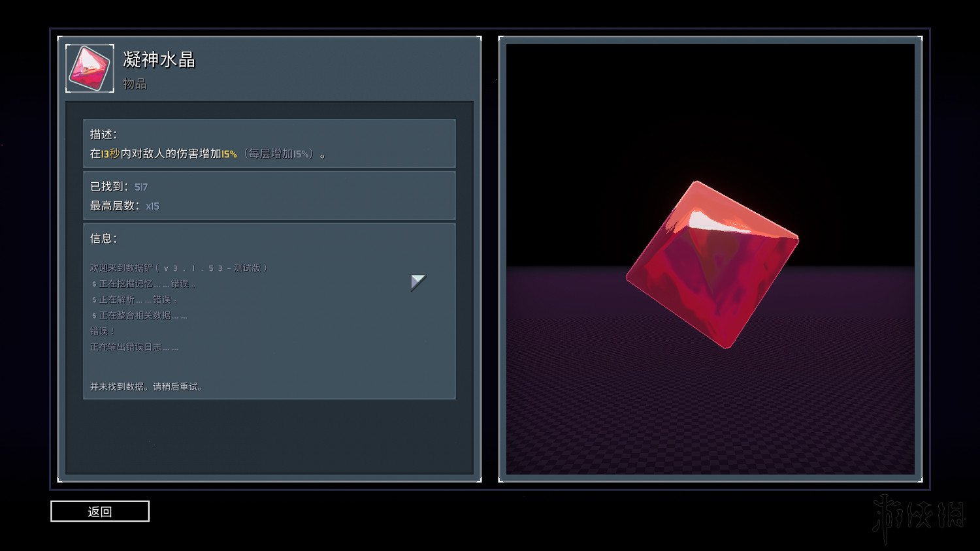Select the 物品 category label
980x551 pixels.
coord(135,84)
